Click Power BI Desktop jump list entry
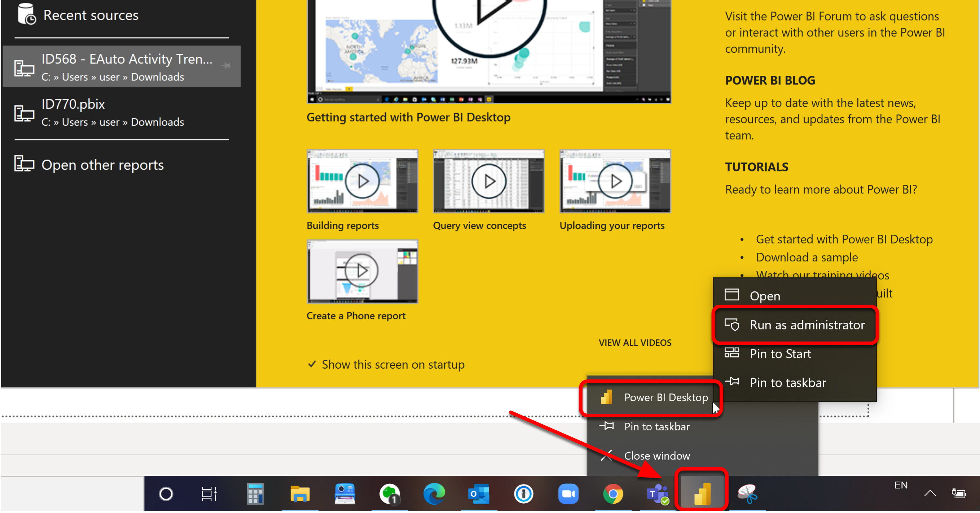The image size is (980, 513). click(651, 397)
